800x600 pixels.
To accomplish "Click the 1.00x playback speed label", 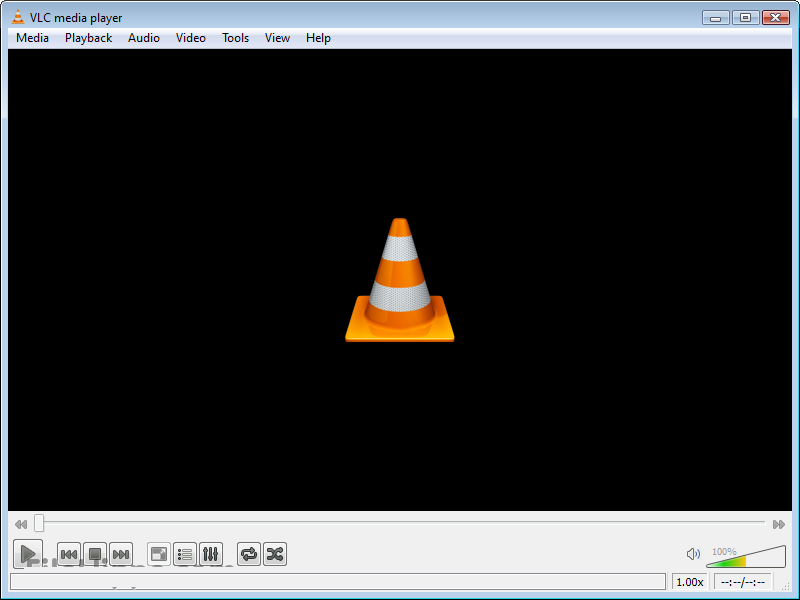I will coord(690,582).
